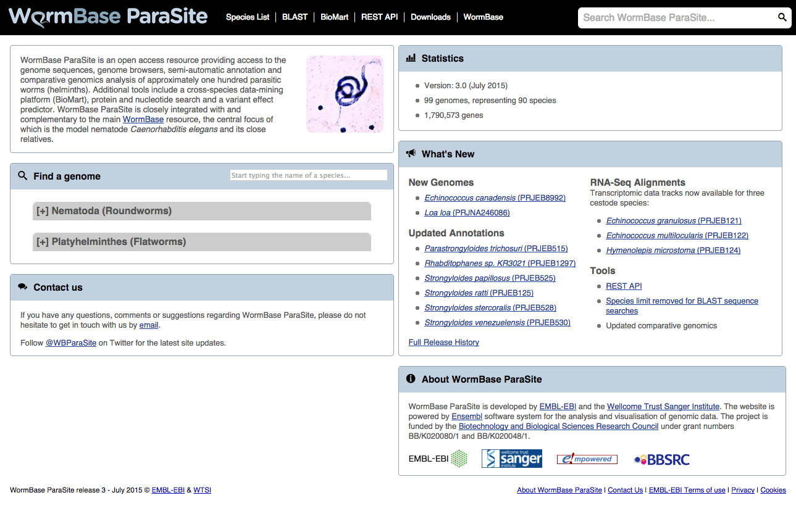Viewport: 796px width, 532px height.
Task: Open the Full Release History link
Action: [x=443, y=342]
